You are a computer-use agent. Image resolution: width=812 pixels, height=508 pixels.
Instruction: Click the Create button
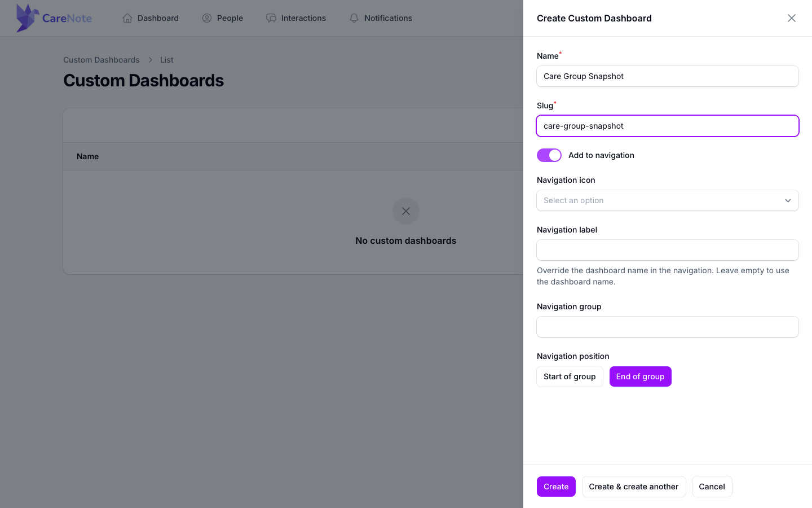point(556,487)
